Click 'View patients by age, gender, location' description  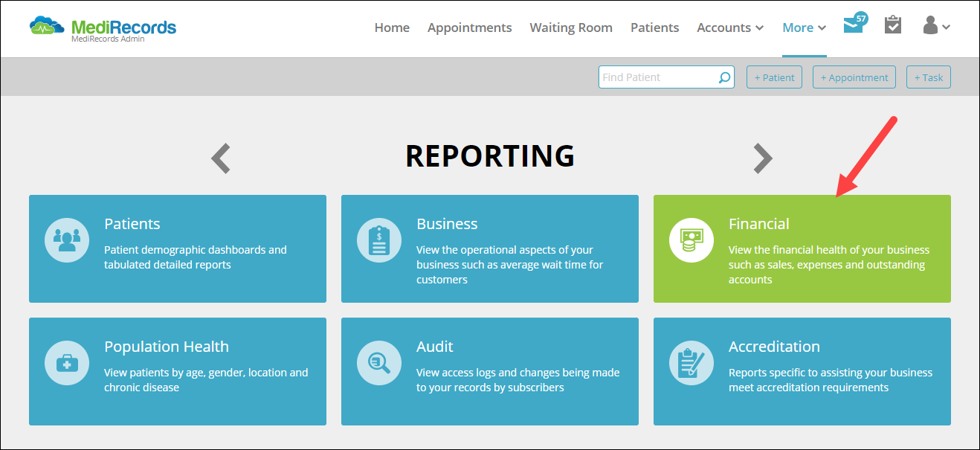point(206,380)
